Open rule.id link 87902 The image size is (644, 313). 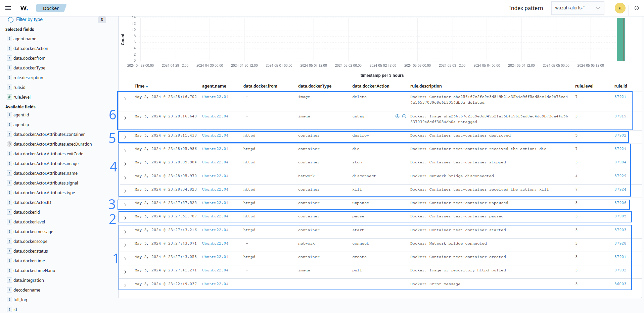pyautogui.click(x=619, y=135)
